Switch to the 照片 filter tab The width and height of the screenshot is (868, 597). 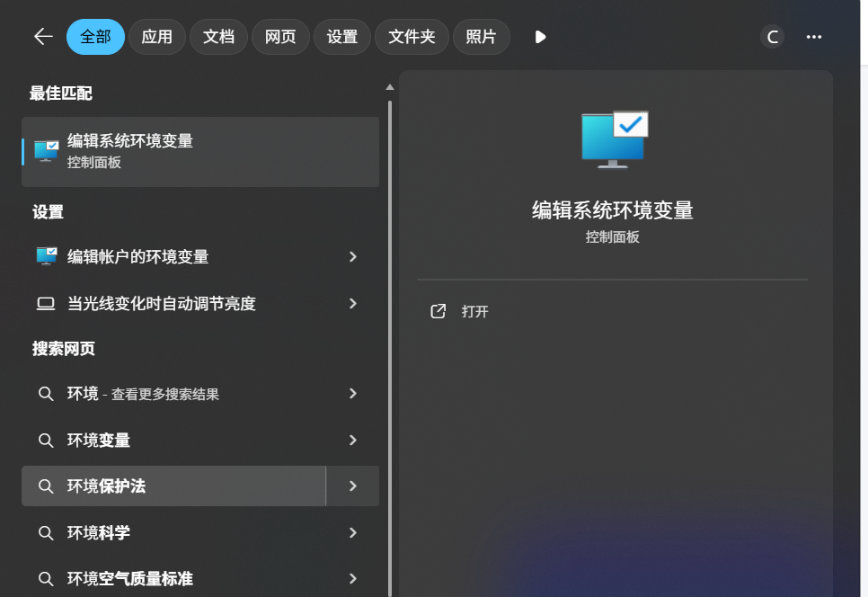point(482,37)
